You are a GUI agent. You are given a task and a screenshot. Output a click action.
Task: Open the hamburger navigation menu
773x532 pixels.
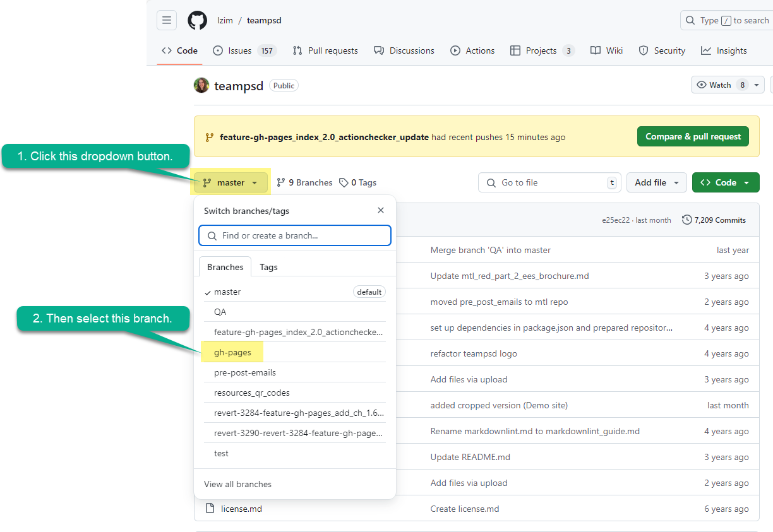(x=167, y=20)
